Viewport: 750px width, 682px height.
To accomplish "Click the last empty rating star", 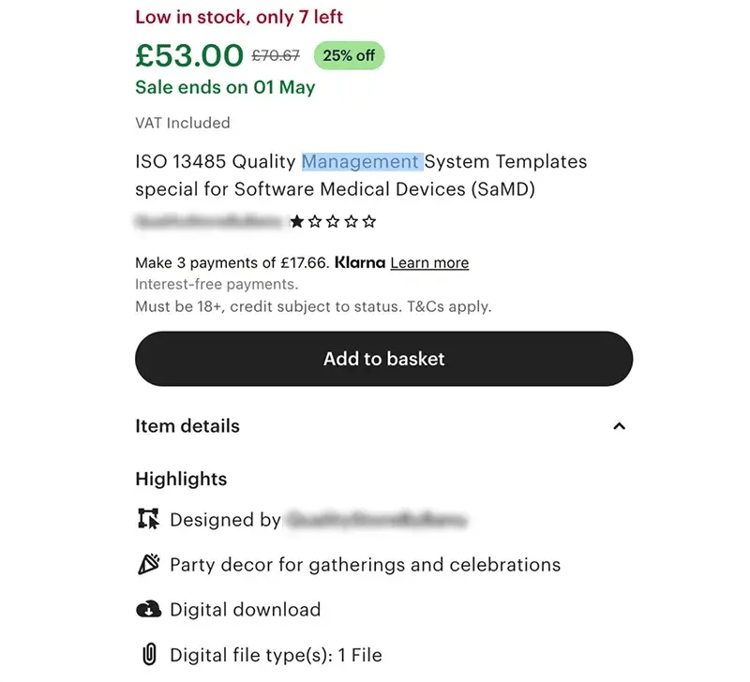I will [x=370, y=221].
